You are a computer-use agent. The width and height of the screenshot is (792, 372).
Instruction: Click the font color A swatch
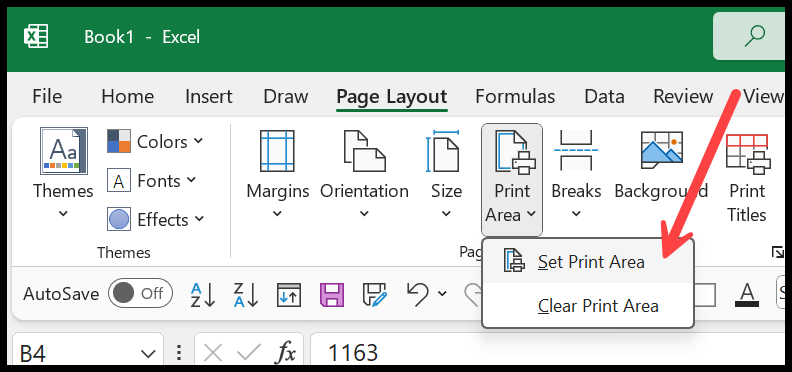tap(747, 295)
